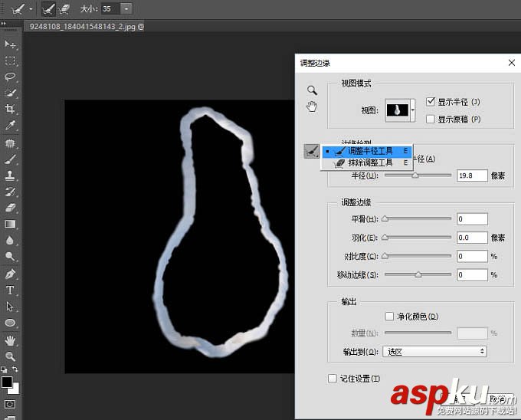The image size is (521, 420).
Task: Select the Lasso tool
Action: [x=10, y=77]
